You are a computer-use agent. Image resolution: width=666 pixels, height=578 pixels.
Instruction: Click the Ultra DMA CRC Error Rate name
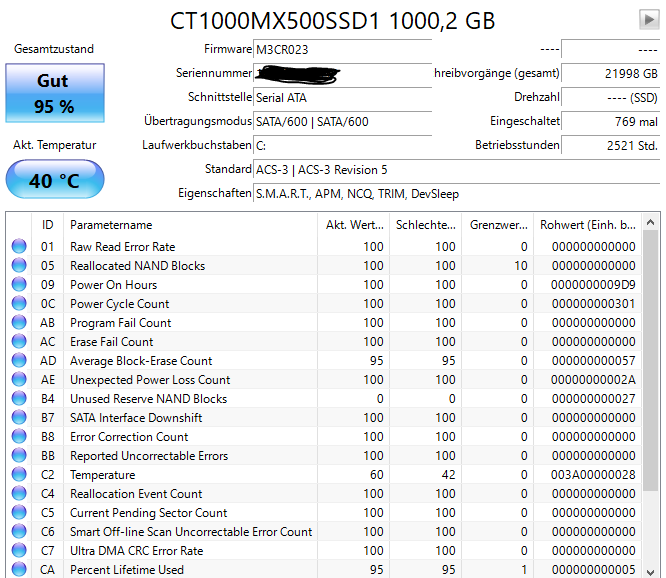136,551
